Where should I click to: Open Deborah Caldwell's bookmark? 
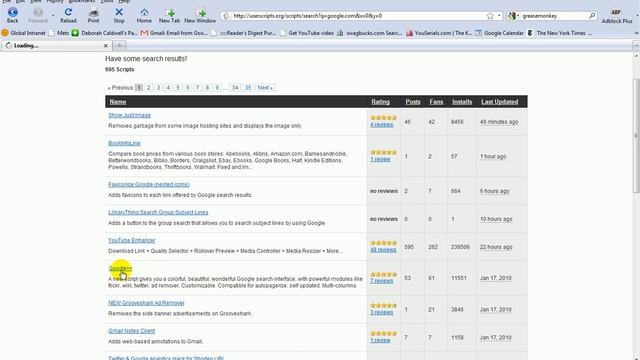click(x=105, y=33)
